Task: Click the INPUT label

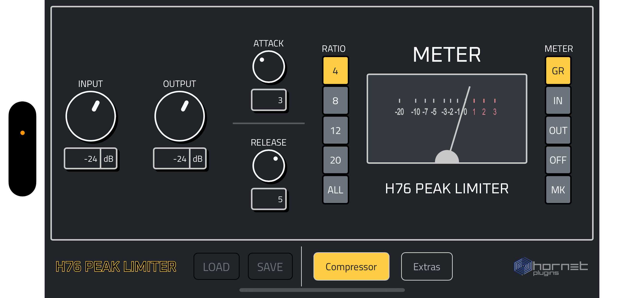Action: click(x=91, y=84)
